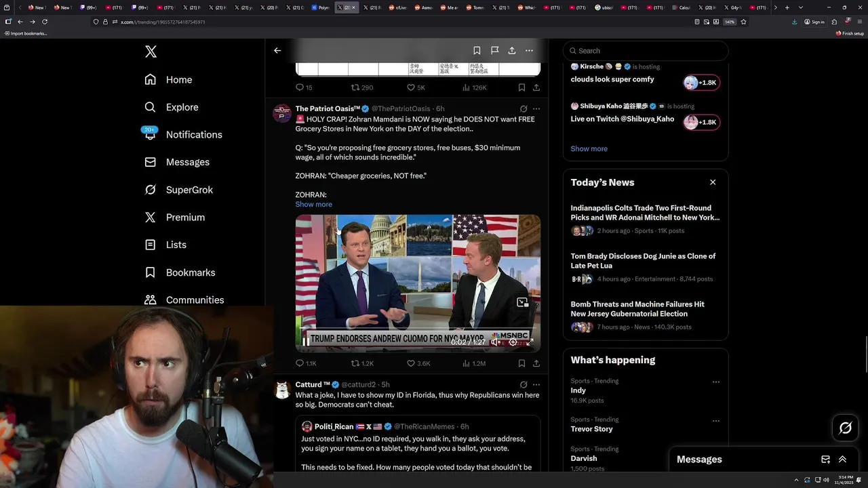Screen dimensions: 868x488
Task: Open The Patriot Oasis profile avatar
Action: click(282, 113)
